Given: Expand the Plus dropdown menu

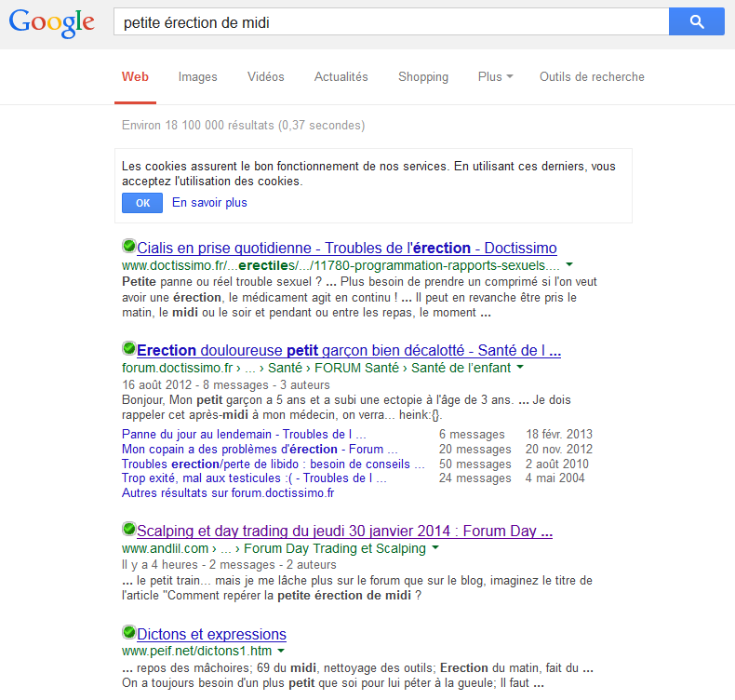Looking at the screenshot, I should [496, 77].
